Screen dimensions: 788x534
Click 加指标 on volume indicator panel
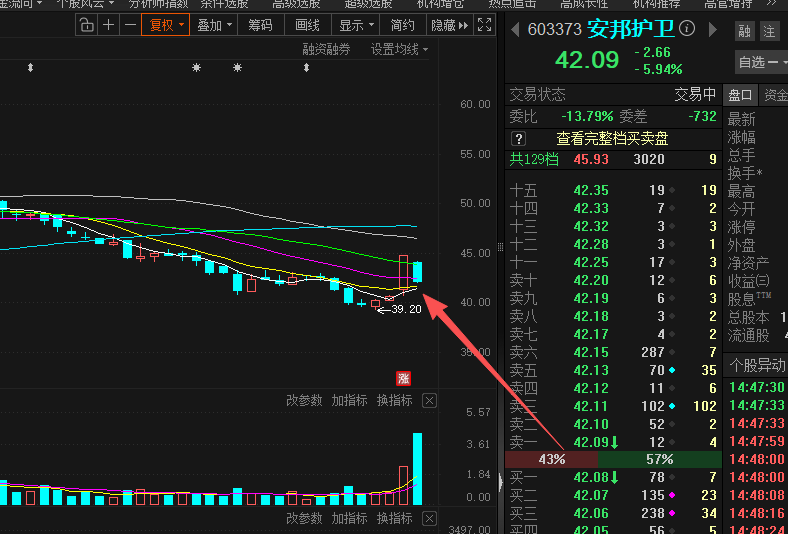coord(349,400)
